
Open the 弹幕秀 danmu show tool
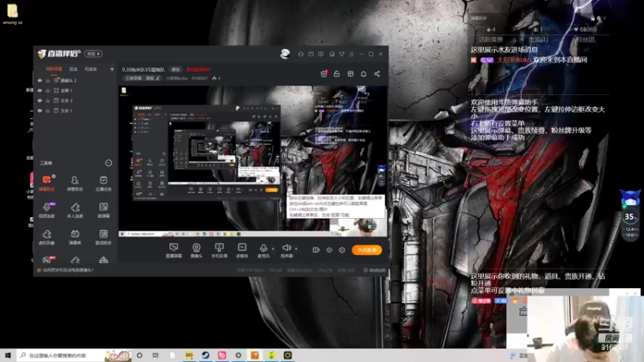click(x=75, y=237)
